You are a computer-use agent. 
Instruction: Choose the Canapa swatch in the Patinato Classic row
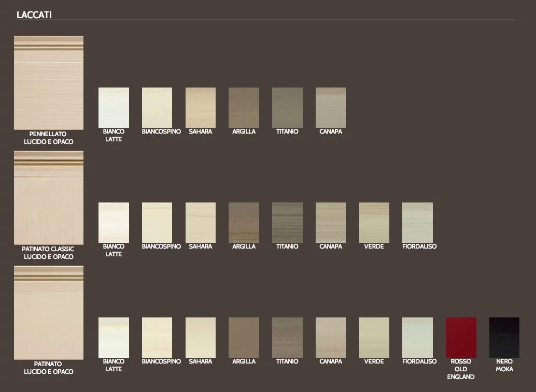331,223
